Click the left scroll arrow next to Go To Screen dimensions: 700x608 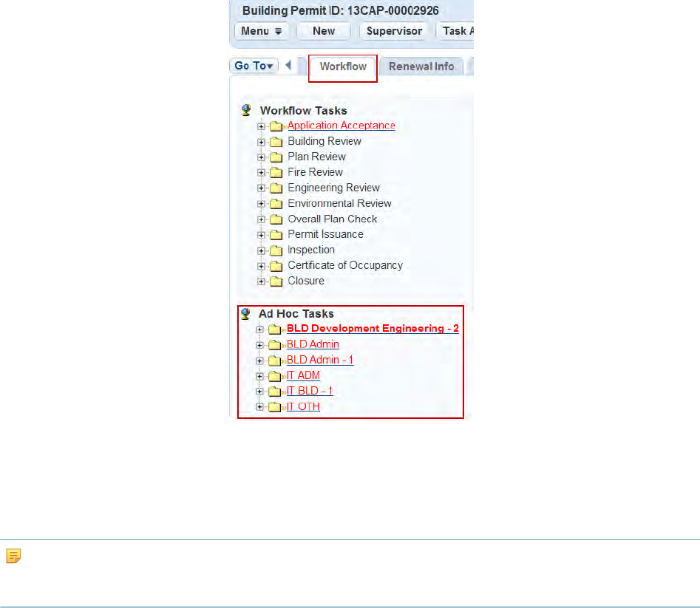pos(288,65)
